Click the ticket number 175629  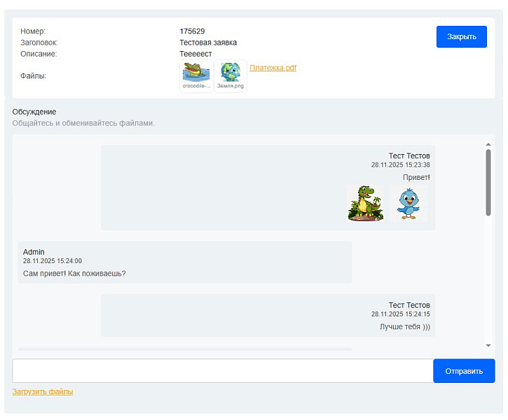192,31
